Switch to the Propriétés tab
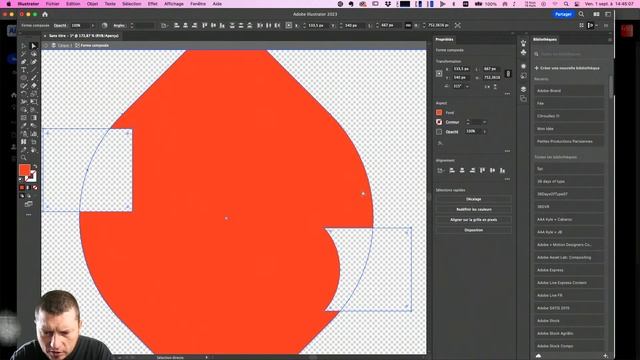 (x=444, y=40)
